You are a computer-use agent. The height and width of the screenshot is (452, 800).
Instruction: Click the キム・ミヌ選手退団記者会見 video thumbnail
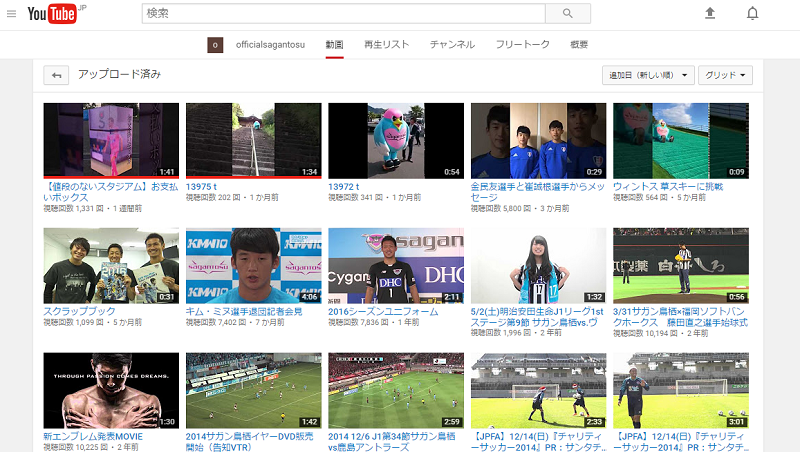253,265
